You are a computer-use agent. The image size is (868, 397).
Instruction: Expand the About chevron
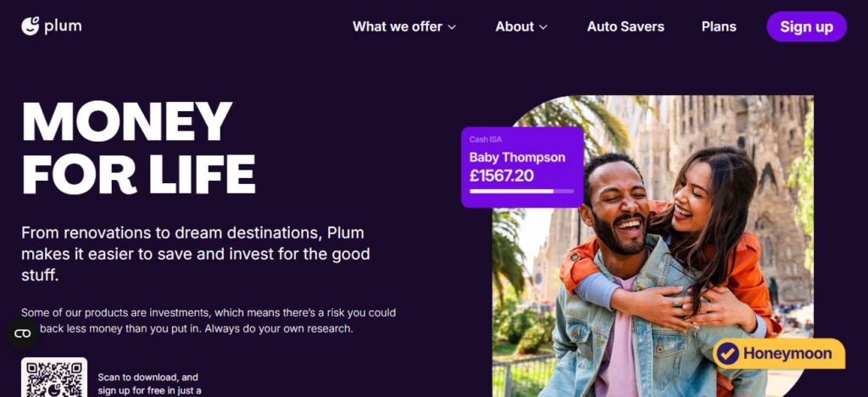543,27
